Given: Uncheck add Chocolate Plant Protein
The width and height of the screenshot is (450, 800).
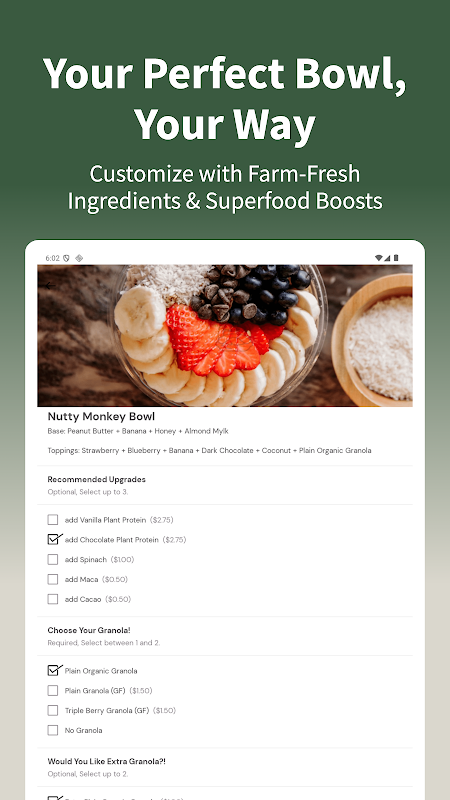Looking at the screenshot, I should click(x=53, y=539).
